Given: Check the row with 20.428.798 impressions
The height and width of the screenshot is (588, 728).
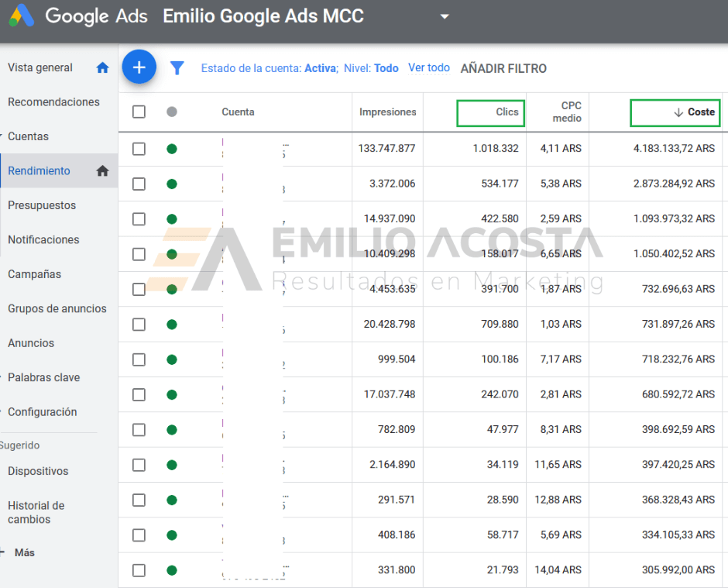Looking at the screenshot, I should coord(139,324).
